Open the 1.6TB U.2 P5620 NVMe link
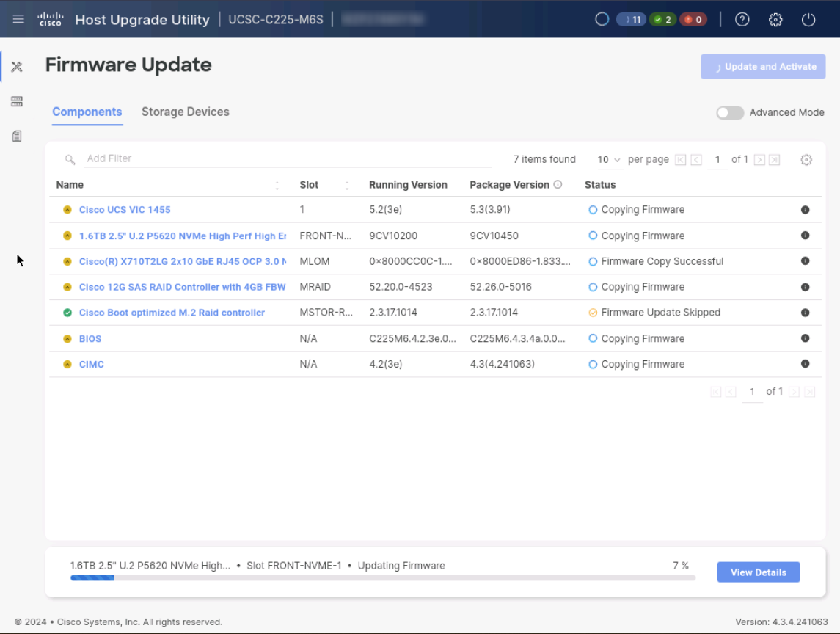The height and width of the screenshot is (634, 840). tap(183, 236)
